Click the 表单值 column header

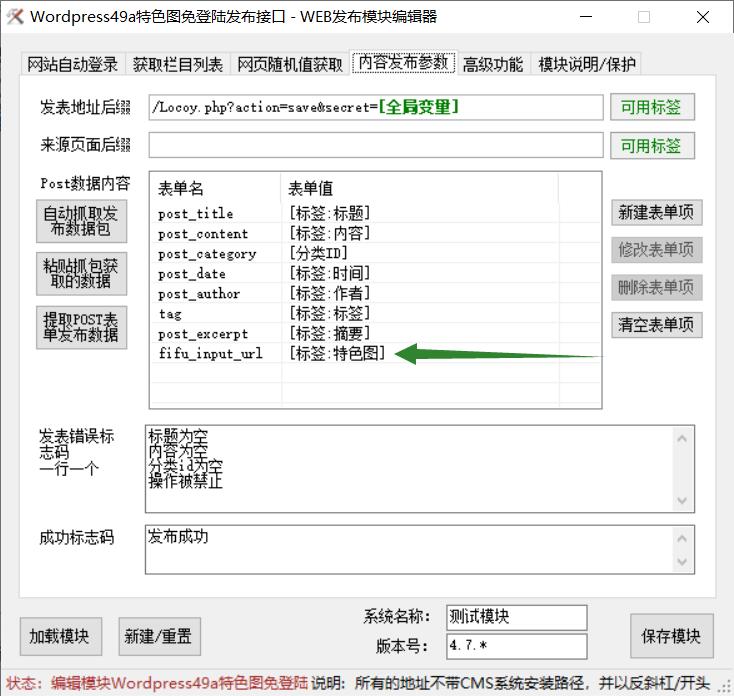coord(420,188)
